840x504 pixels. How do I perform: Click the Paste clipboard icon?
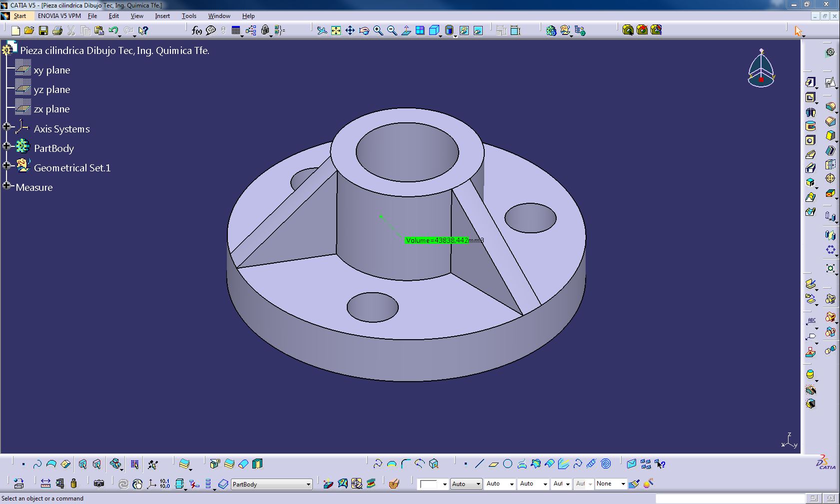click(x=99, y=30)
